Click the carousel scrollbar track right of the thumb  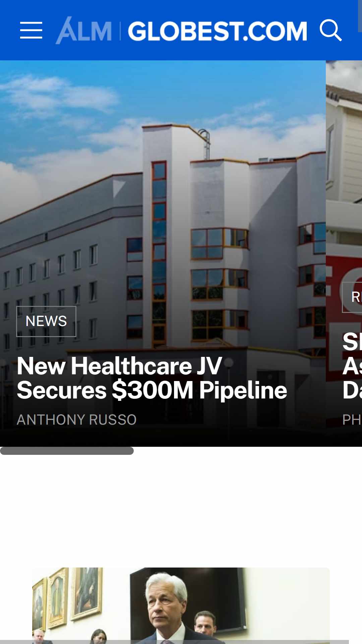tap(248, 451)
